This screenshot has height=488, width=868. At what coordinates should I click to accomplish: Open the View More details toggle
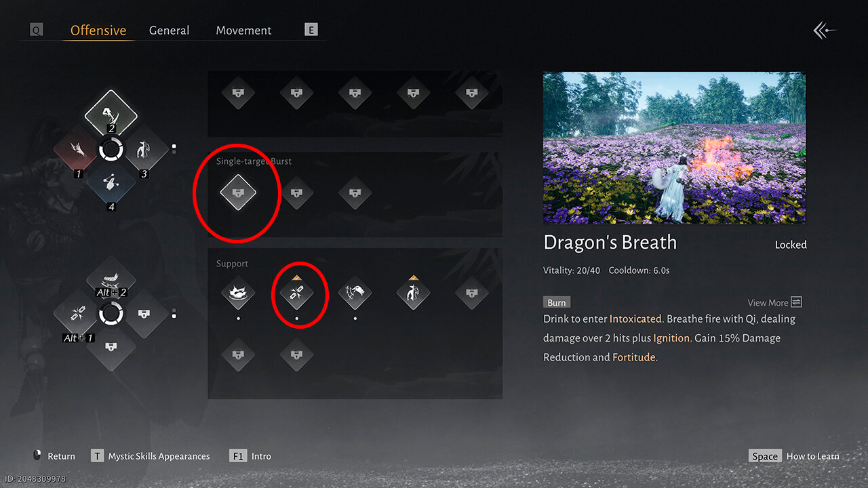(x=774, y=302)
